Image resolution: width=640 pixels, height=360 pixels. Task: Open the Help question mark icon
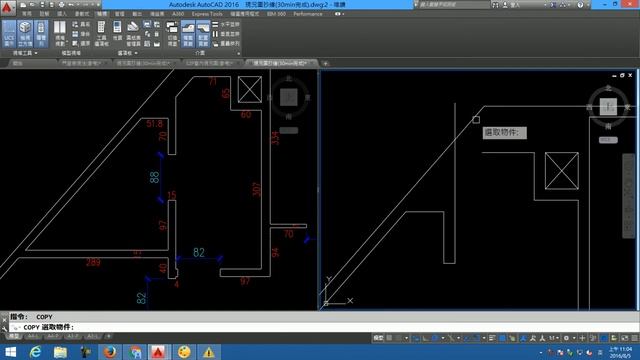click(x=580, y=5)
